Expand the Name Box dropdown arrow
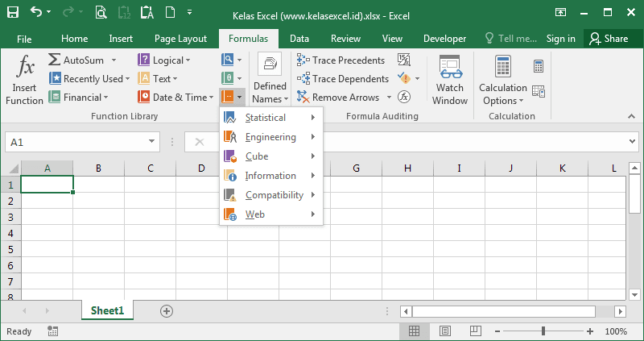 (151, 142)
